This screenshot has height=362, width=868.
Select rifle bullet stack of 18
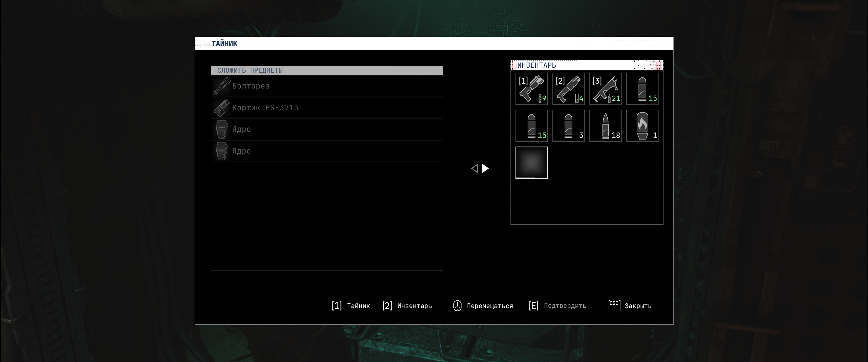click(605, 126)
